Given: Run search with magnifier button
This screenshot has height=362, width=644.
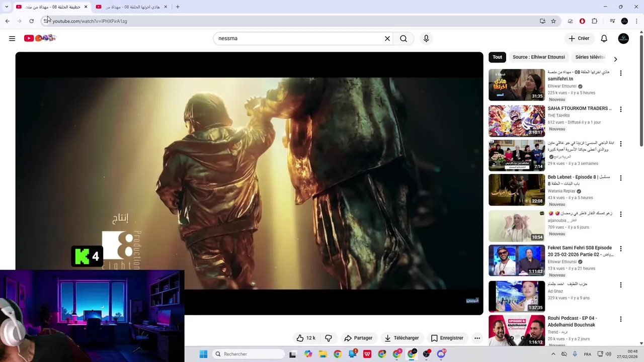Looking at the screenshot, I should (404, 38).
